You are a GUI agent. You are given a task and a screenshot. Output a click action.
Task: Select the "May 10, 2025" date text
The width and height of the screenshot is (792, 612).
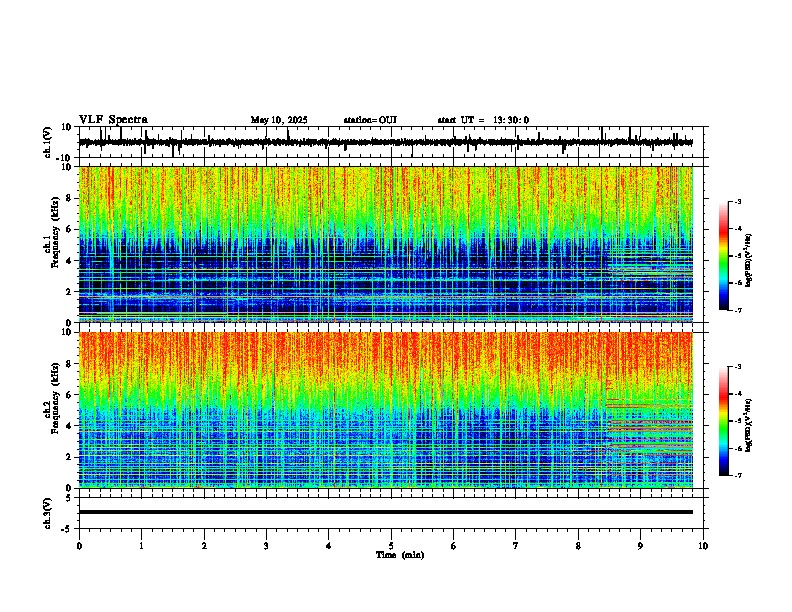(279, 120)
